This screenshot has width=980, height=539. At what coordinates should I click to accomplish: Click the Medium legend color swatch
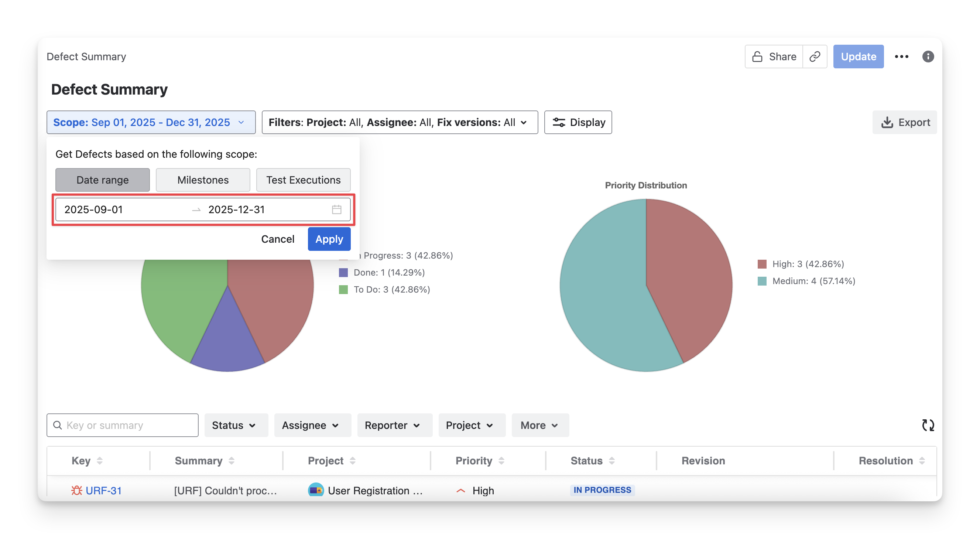point(762,281)
